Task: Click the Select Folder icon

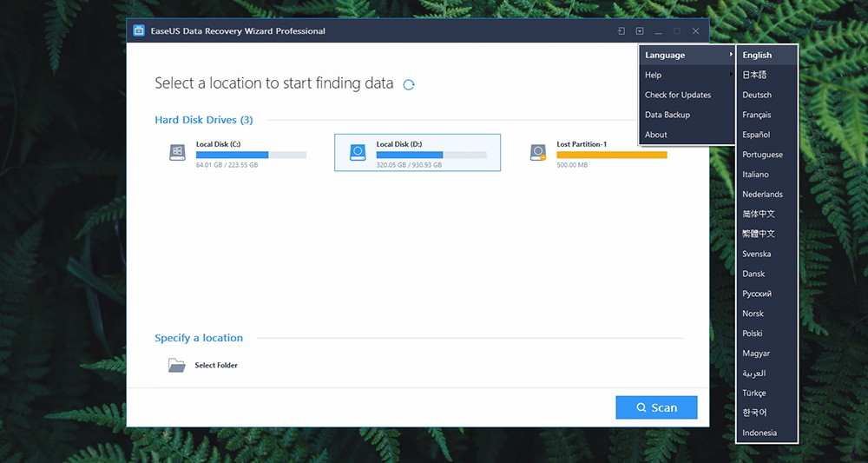Action: pos(176,365)
